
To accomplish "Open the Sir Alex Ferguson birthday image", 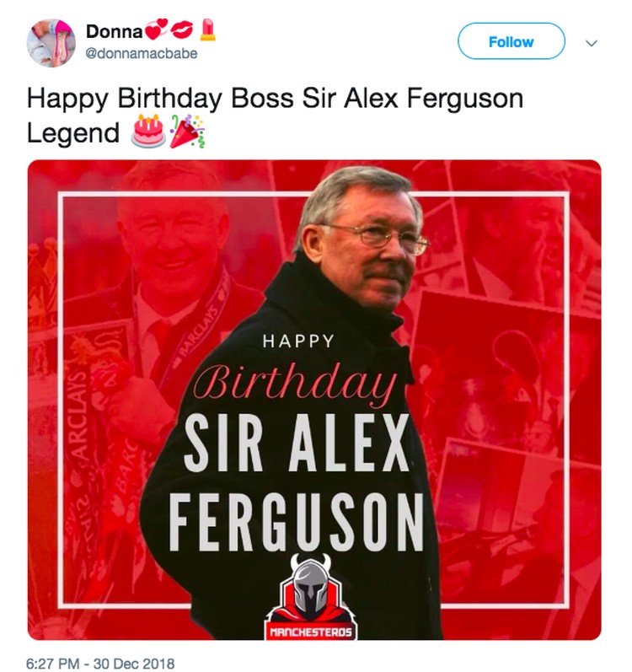I will pyautogui.click(x=314, y=400).
